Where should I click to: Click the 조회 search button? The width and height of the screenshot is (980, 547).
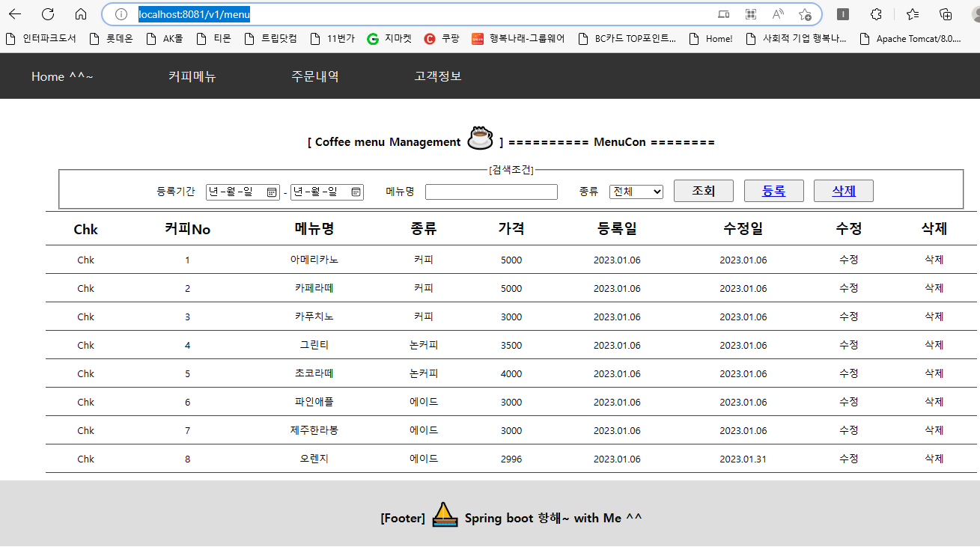pyautogui.click(x=703, y=191)
